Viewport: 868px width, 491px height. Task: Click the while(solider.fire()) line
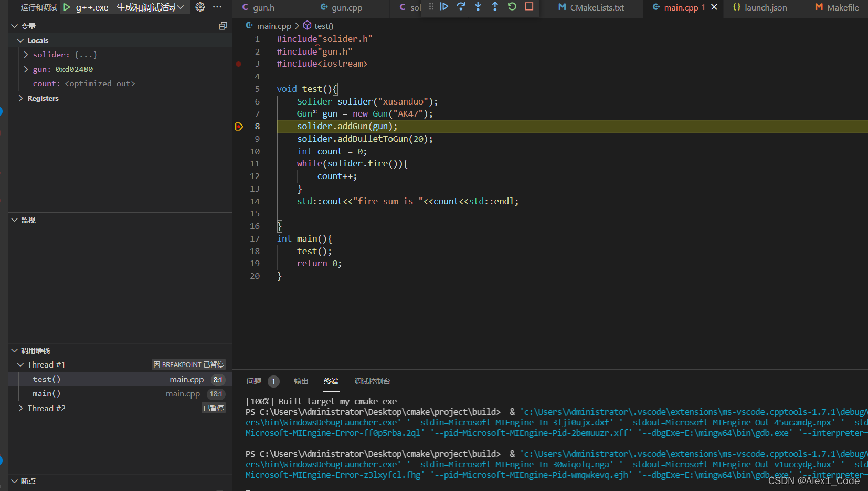(352, 164)
